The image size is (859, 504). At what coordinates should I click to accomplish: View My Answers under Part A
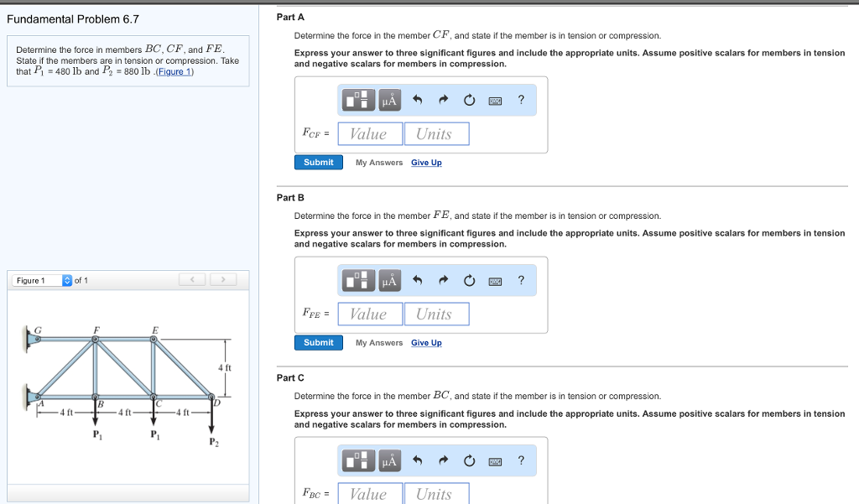378,162
